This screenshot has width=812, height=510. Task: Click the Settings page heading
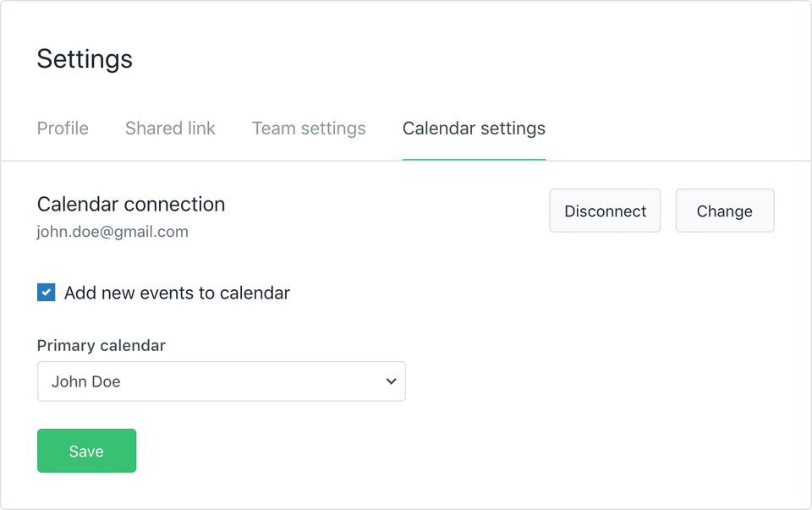[x=85, y=59]
